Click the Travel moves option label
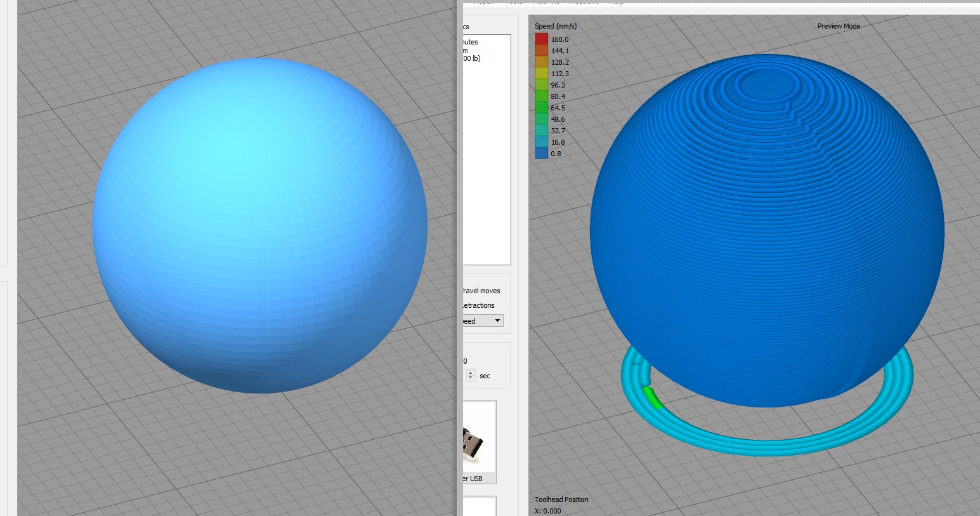Image resolution: width=980 pixels, height=516 pixels. pos(481,291)
